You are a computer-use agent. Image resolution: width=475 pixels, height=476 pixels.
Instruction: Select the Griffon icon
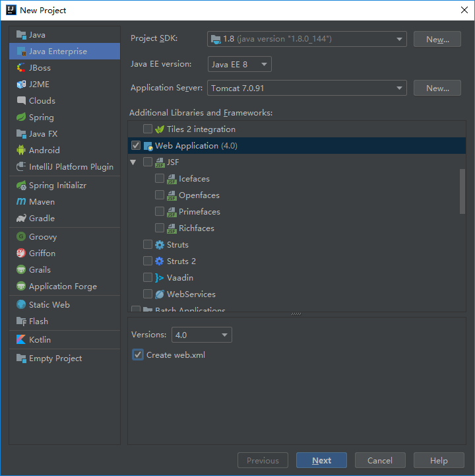click(21, 253)
